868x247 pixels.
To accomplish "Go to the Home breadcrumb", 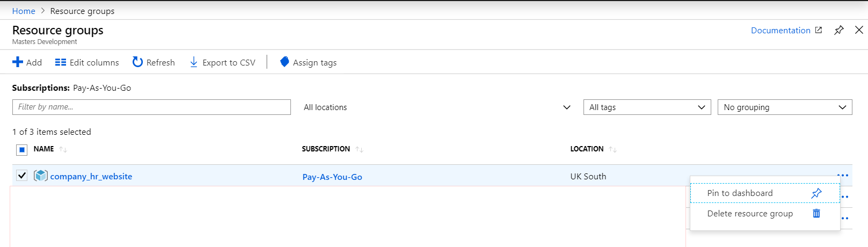I will pyautogui.click(x=24, y=11).
